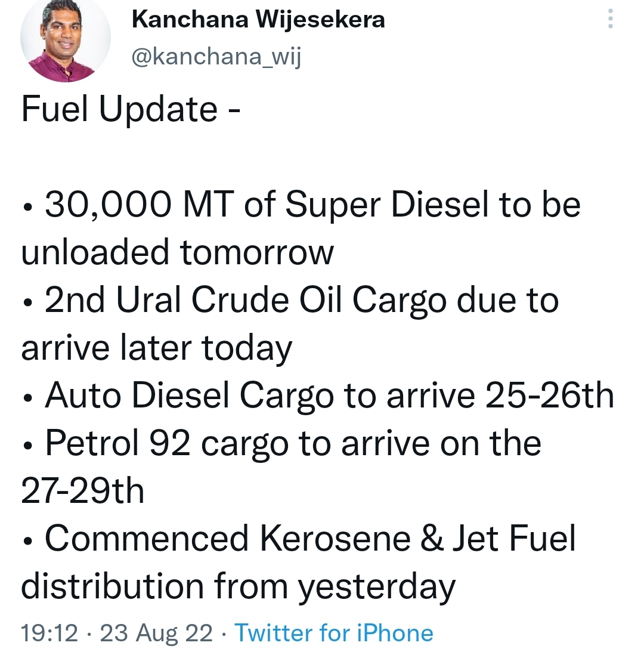Tap the "distribution from yesterday" line
The image size is (644, 658).
click(239, 586)
